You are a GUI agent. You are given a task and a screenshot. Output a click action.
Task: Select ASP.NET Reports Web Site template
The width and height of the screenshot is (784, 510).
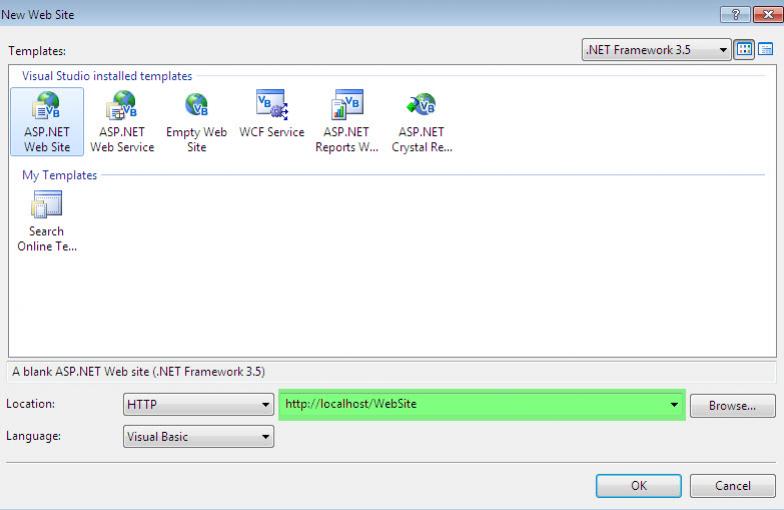[x=346, y=122]
